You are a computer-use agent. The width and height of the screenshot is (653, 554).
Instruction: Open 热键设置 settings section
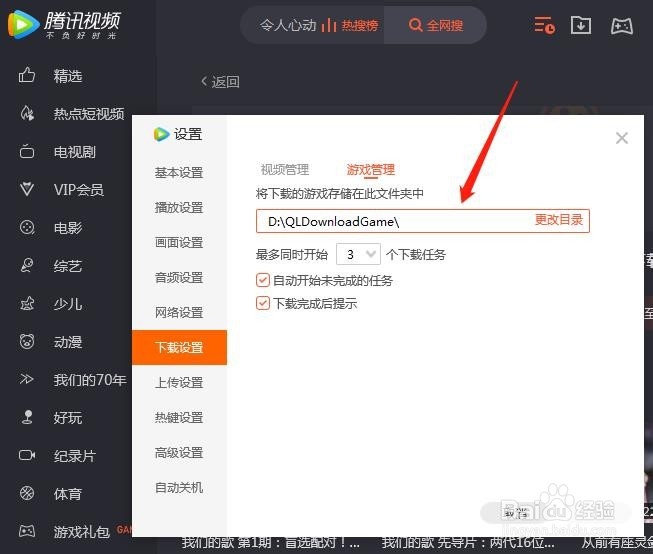coord(179,417)
